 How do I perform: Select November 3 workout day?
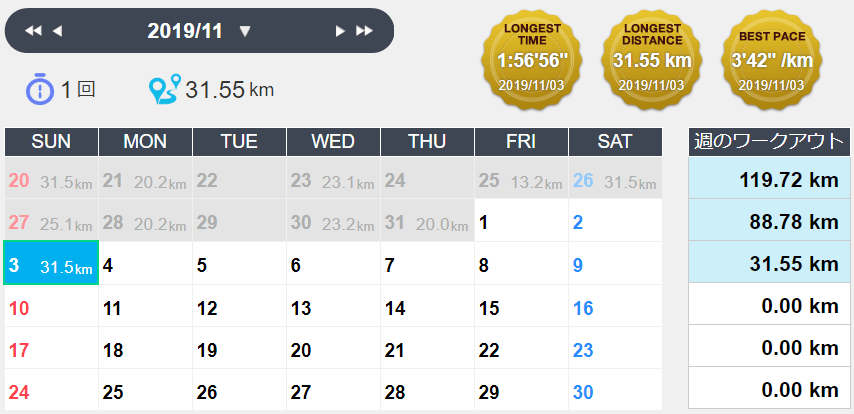click(51, 266)
